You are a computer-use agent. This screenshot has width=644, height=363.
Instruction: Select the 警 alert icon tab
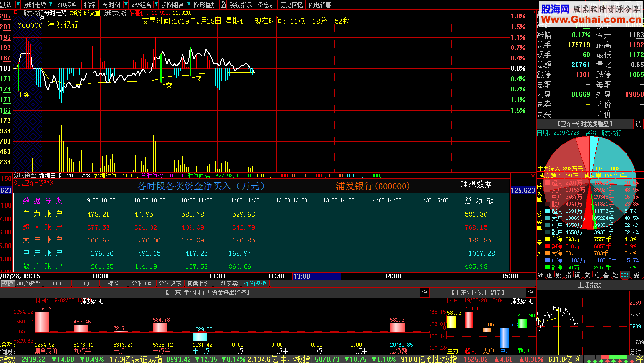pyautogui.click(x=606, y=275)
